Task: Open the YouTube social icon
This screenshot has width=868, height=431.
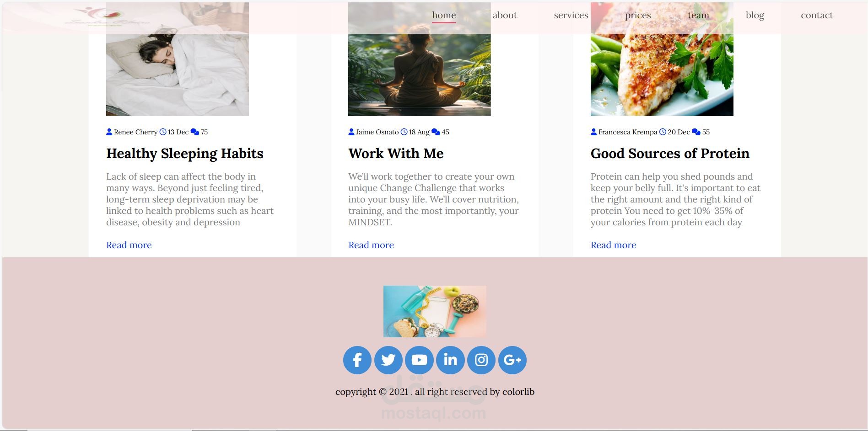Action: coord(419,360)
